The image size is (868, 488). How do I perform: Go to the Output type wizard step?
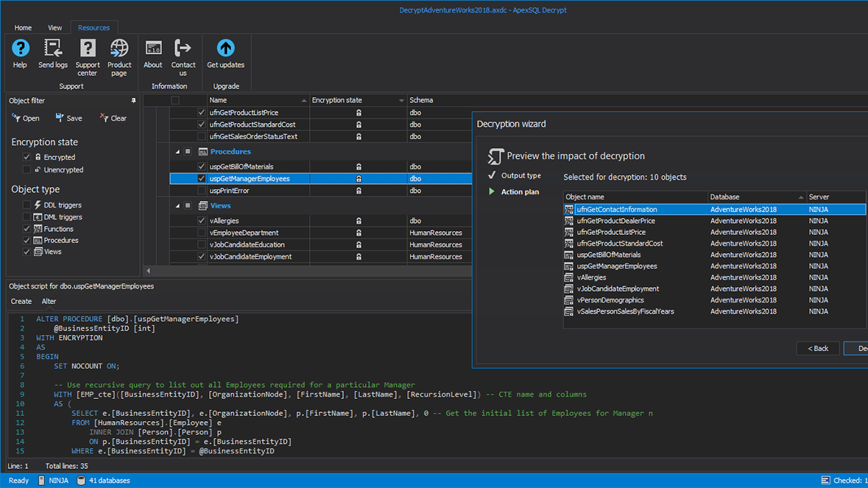521,175
